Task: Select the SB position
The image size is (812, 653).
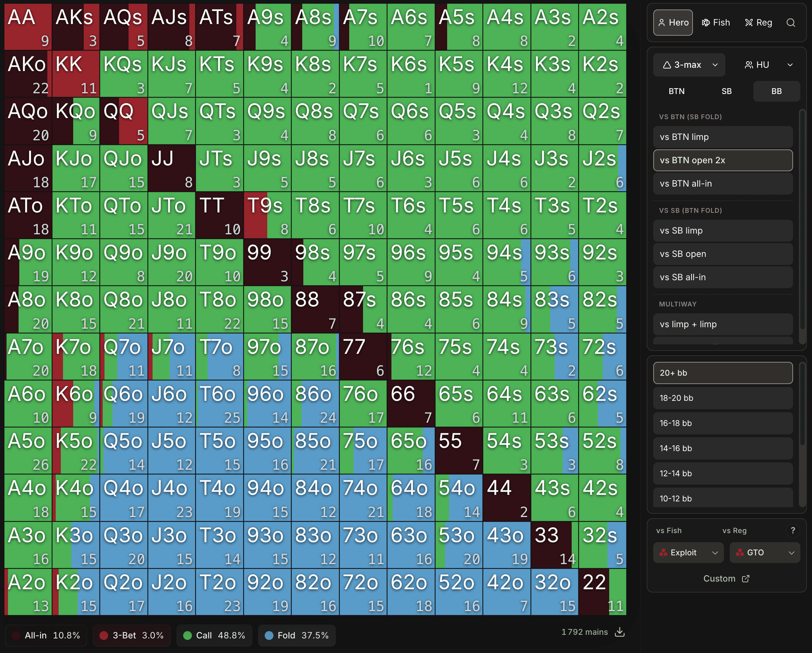Action: click(726, 91)
